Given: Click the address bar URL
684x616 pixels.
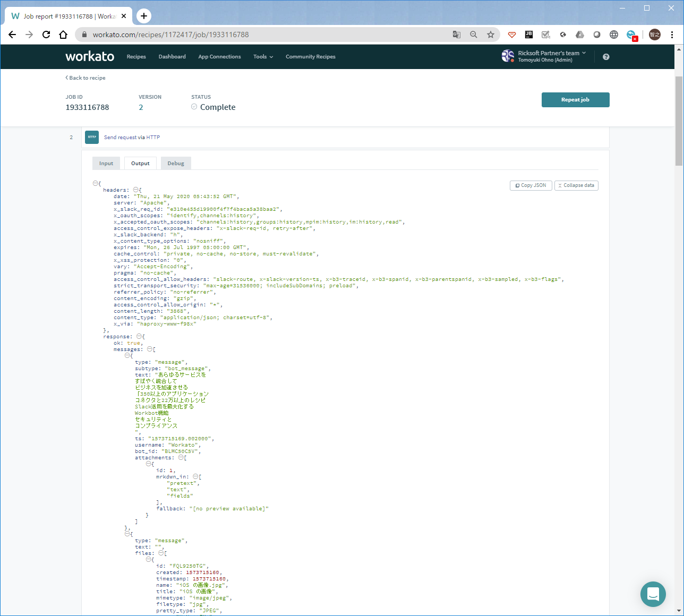Looking at the screenshot, I should (170, 35).
